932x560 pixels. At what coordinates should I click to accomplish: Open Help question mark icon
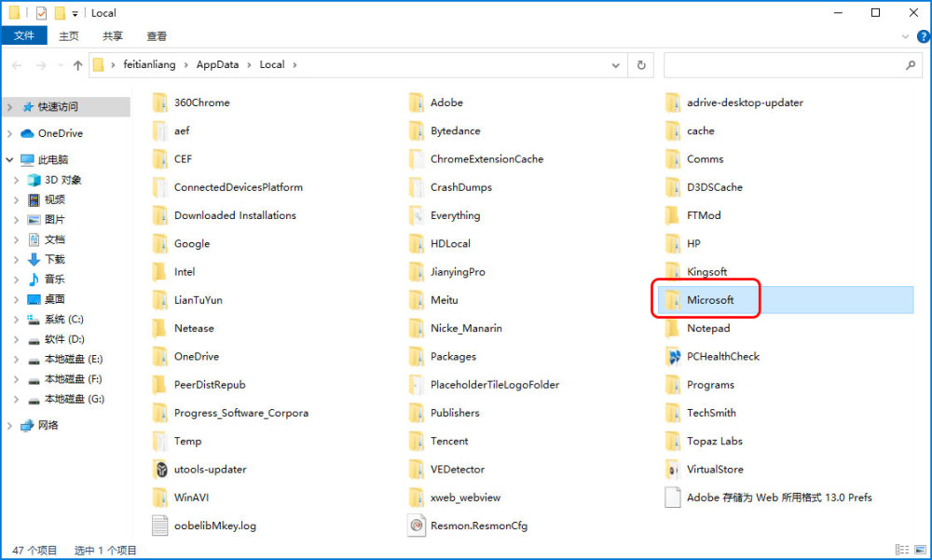(923, 36)
